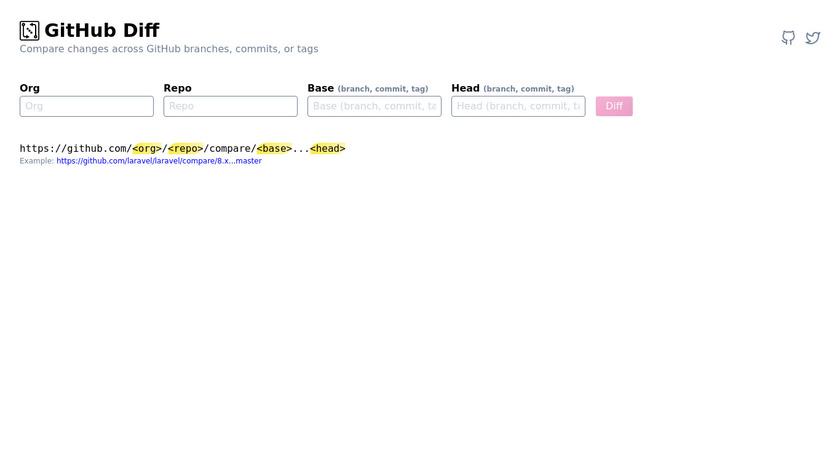Screen dimensions: 840x472
Task: Click the highlighted <repo> placeholder
Action: pyautogui.click(x=186, y=148)
